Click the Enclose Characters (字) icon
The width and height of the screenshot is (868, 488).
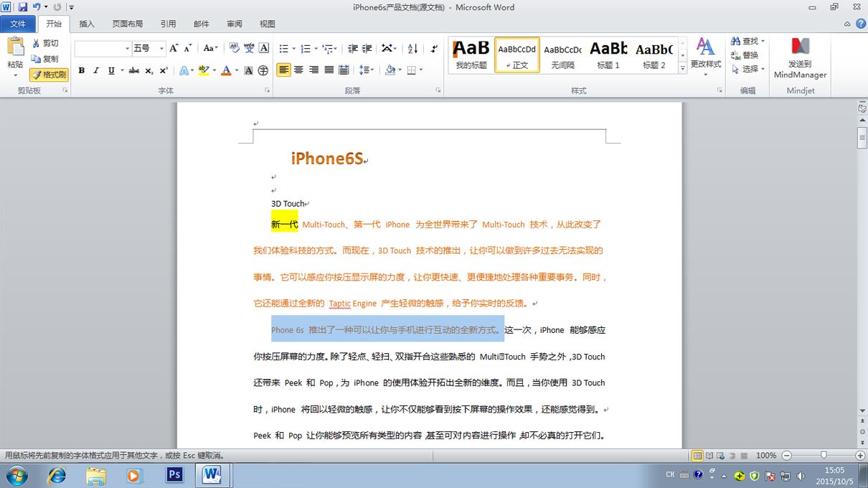(x=263, y=70)
